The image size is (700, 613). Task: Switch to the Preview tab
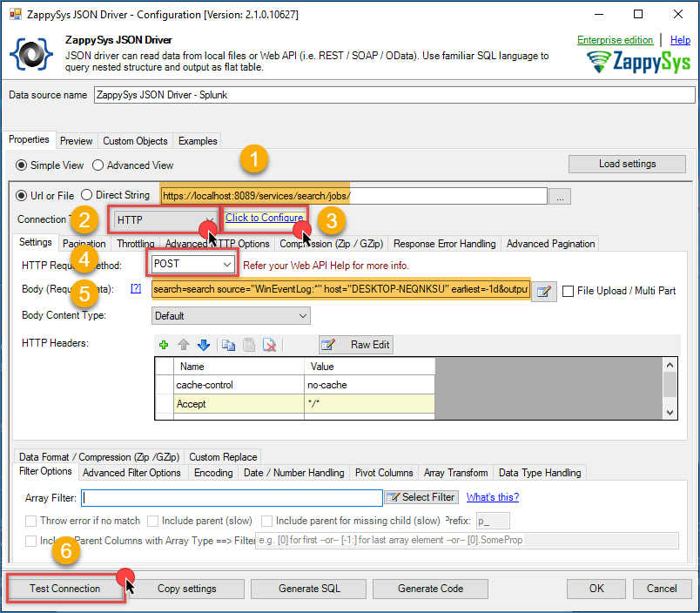pos(77,141)
